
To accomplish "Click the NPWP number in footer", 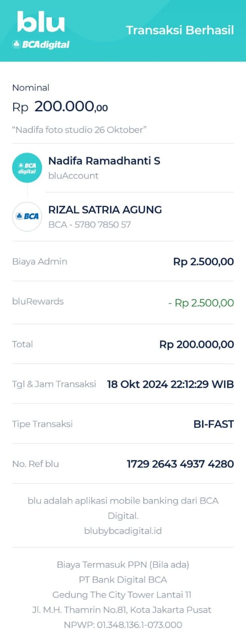I will tap(123, 625).
